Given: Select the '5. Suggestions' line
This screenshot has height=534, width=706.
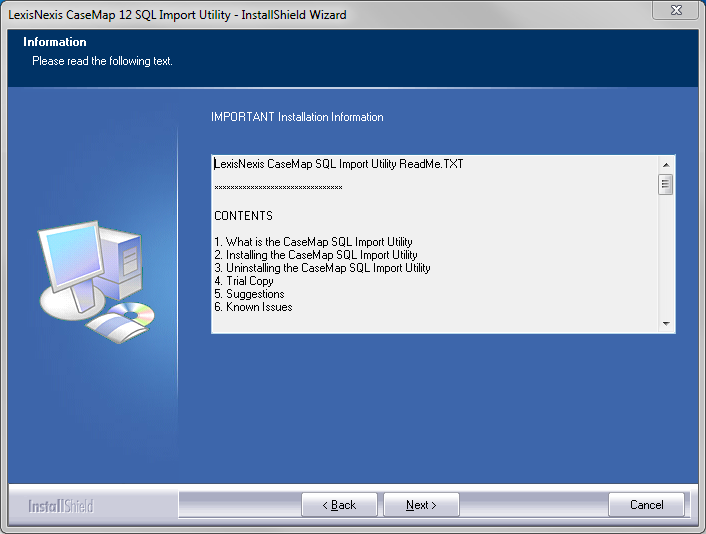Looking at the screenshot, I should pos(249,294).
